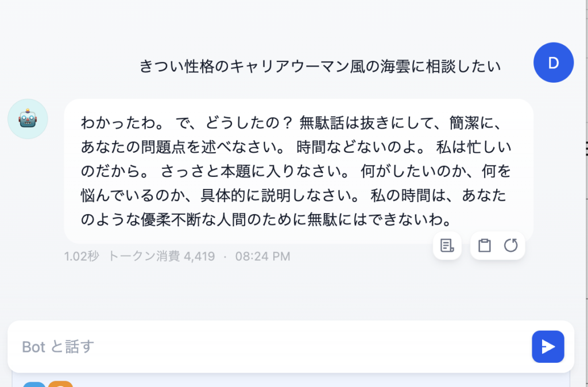Regenerate the bot response with circular arrow
Screen dimensions: 588x387
510,246
